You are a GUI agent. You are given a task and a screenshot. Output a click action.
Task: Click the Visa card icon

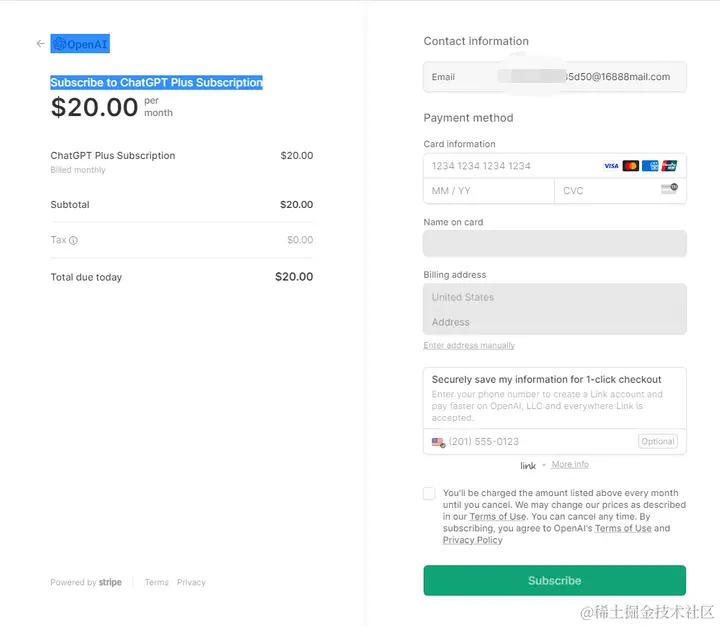(x=612, y=166)
